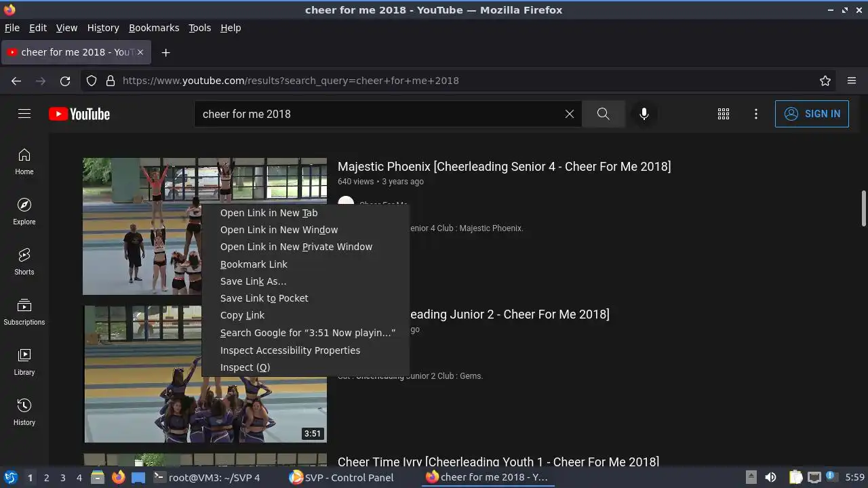Open the View menu
Viewport: 868px width, 488px height.
(66, 28)
